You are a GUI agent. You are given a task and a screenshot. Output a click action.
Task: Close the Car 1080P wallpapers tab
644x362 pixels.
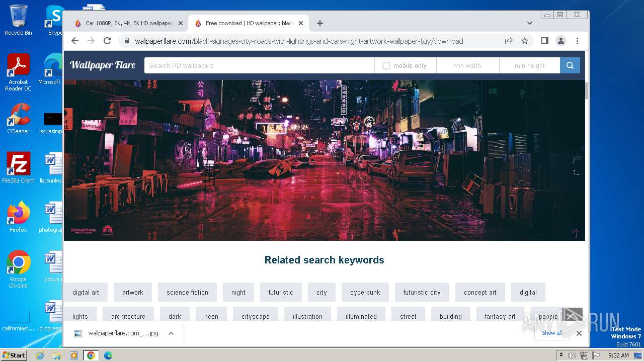[180, 23]
